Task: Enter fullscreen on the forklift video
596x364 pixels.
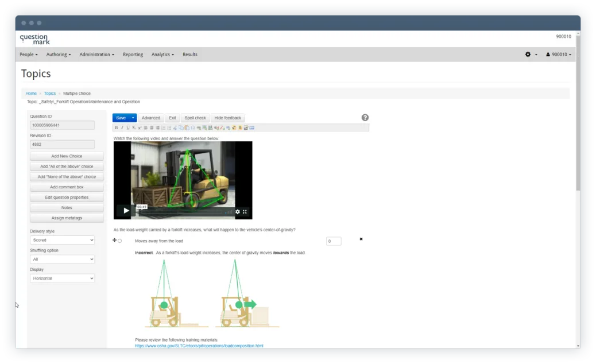Action: click(x=245, y=212)
